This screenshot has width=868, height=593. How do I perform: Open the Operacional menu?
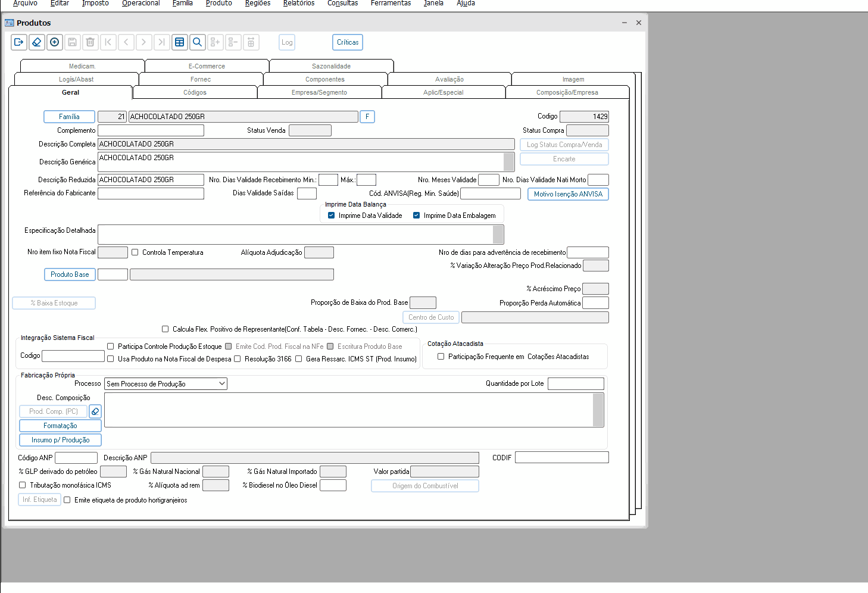pyautogui.click(x=141, y=4)
